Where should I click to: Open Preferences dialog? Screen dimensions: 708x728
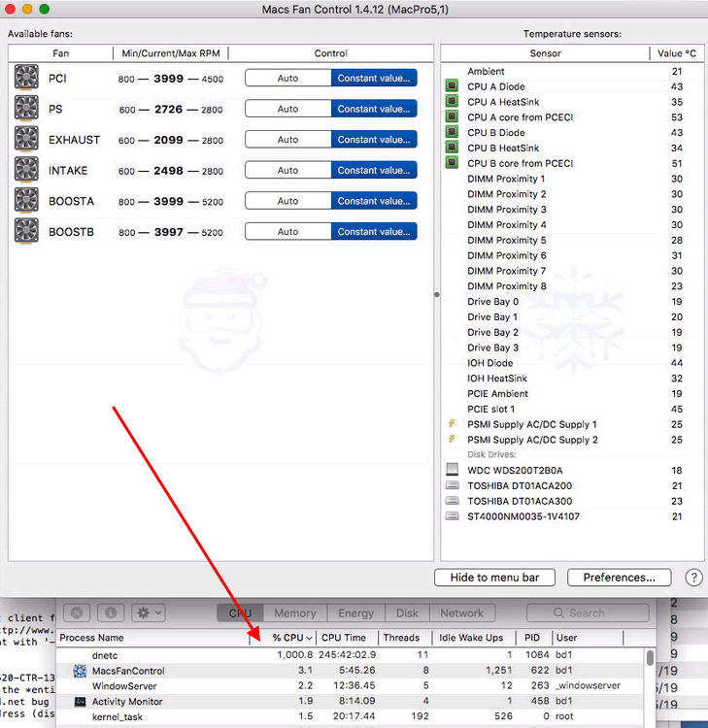(x=620, y=578)
